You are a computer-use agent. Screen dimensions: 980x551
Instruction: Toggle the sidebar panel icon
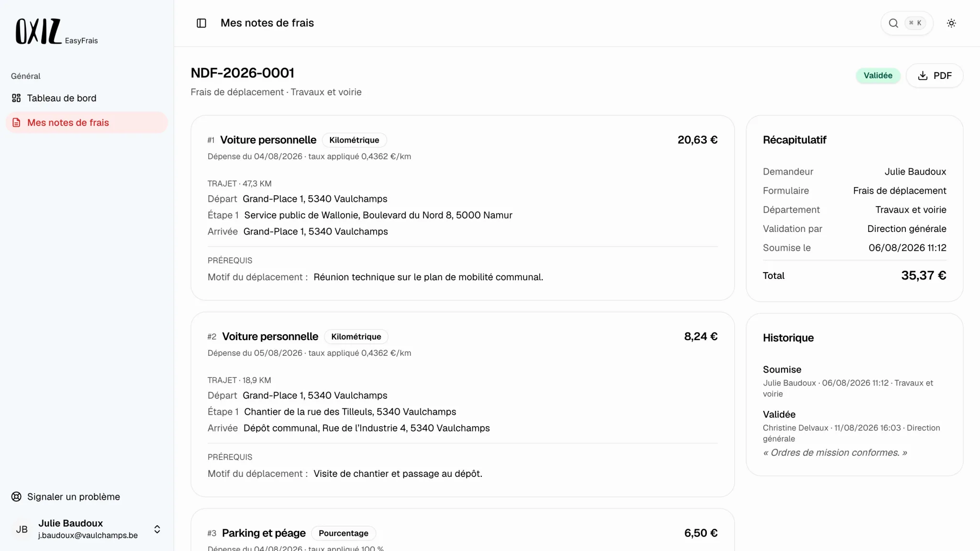(x=201, y=23)
